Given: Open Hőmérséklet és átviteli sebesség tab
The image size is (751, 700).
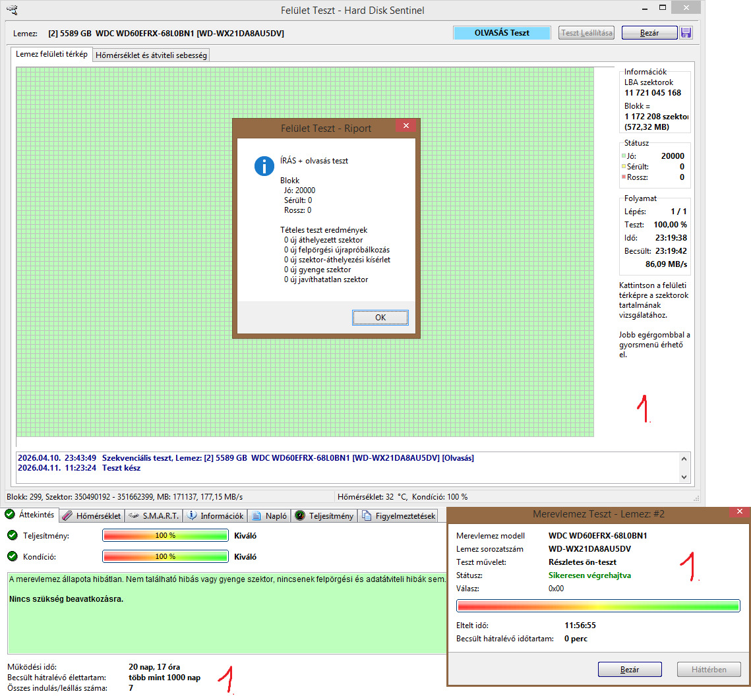Looking at the screenshot, I should [x=151, y=55].
